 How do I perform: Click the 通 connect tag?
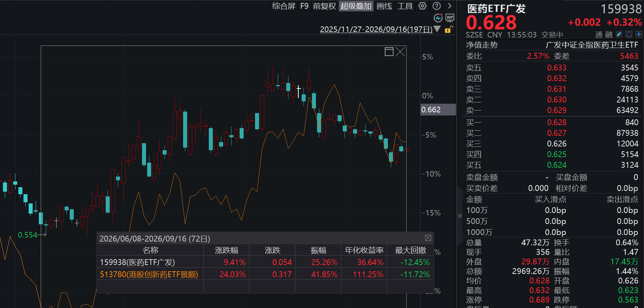tap(599, 35)
